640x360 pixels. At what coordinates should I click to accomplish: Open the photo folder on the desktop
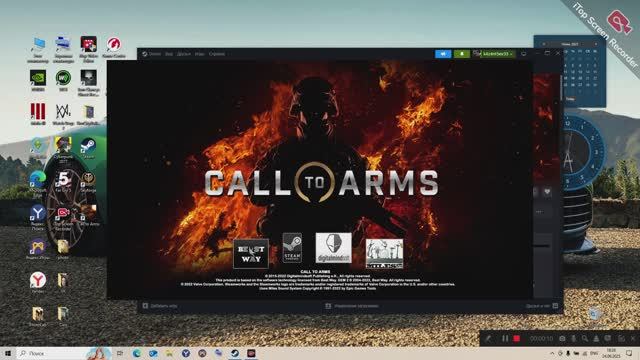(63, 249)
